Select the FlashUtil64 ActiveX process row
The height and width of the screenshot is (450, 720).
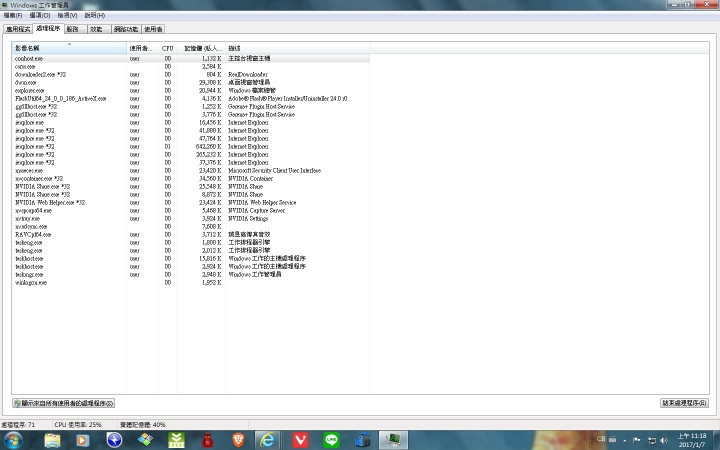[x=191, y=98]
